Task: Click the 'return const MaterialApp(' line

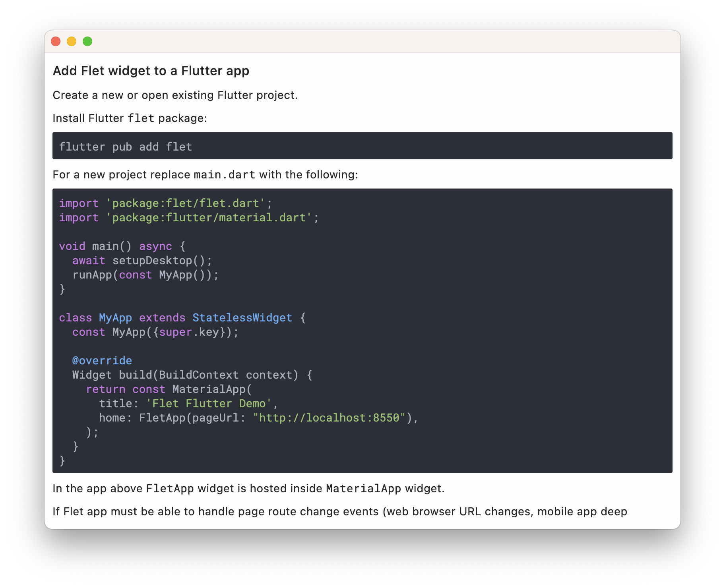Action: point(168,389)
